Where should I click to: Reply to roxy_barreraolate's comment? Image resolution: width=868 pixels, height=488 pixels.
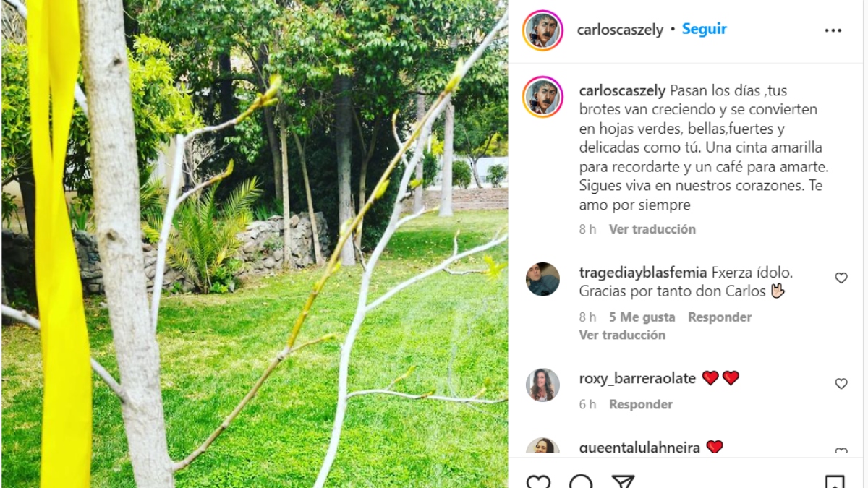click(x=641, y=404)
